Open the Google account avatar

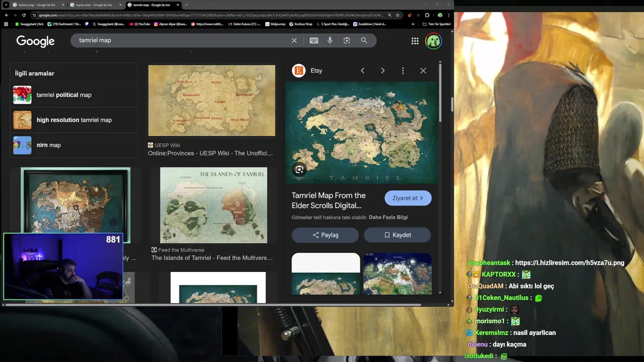coord(433,41)
